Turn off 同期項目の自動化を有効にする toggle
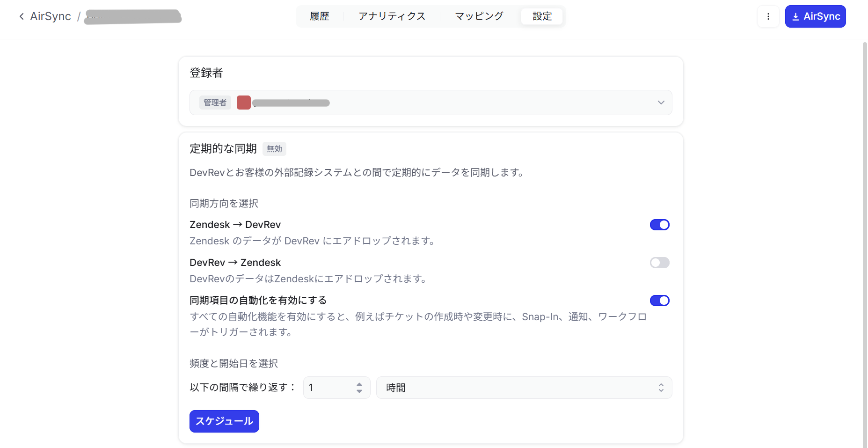868x448 pixels. pyautogui.click(x=660, y=301)
